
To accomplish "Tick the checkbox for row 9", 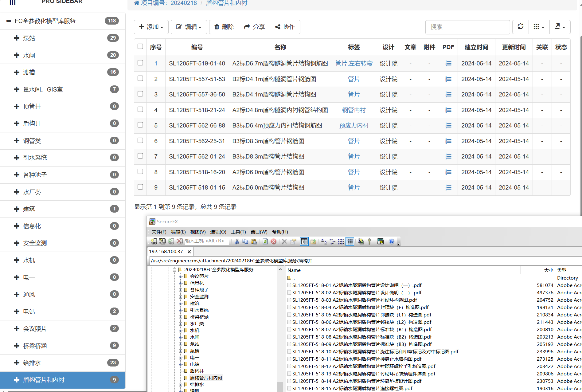I will point(140,187).
